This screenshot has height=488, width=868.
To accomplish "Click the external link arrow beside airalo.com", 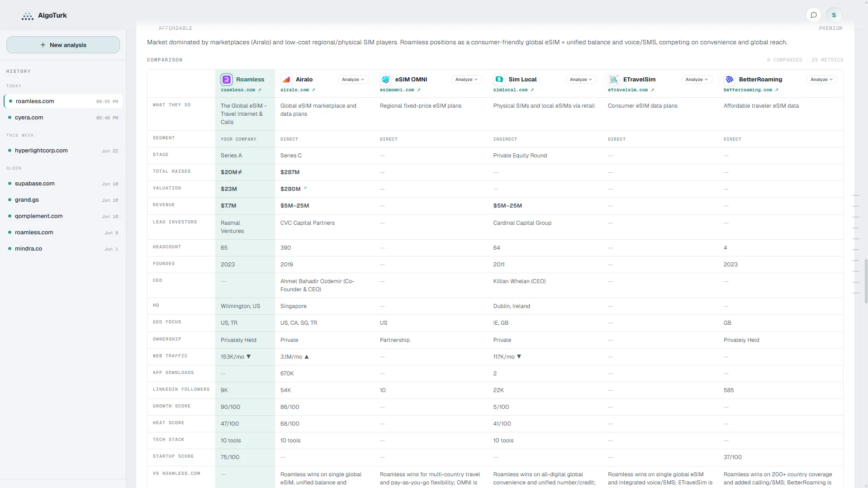I will pyautogui.click(x=313, y=90).
